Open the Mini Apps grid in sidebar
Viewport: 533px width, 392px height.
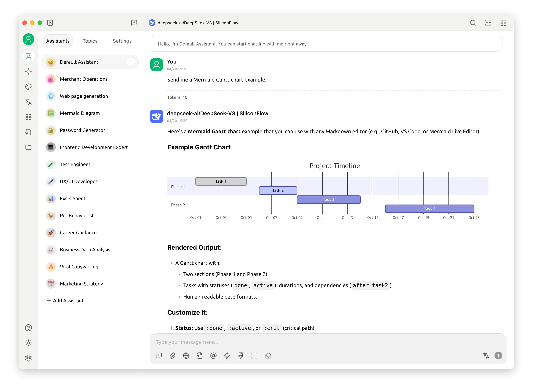28,117
